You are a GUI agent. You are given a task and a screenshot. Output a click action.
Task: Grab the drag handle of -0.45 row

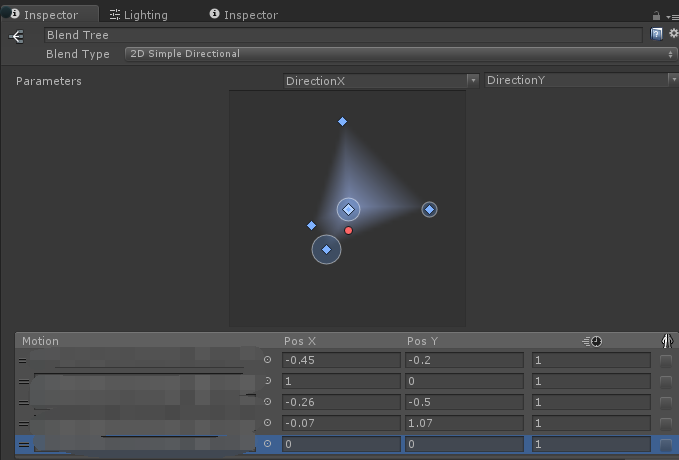click(x=23, y=360)
